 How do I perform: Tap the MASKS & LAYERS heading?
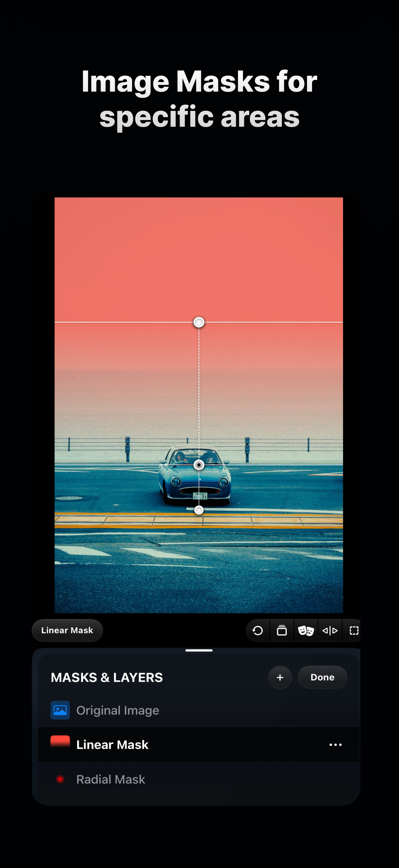[x=107, y=677]
